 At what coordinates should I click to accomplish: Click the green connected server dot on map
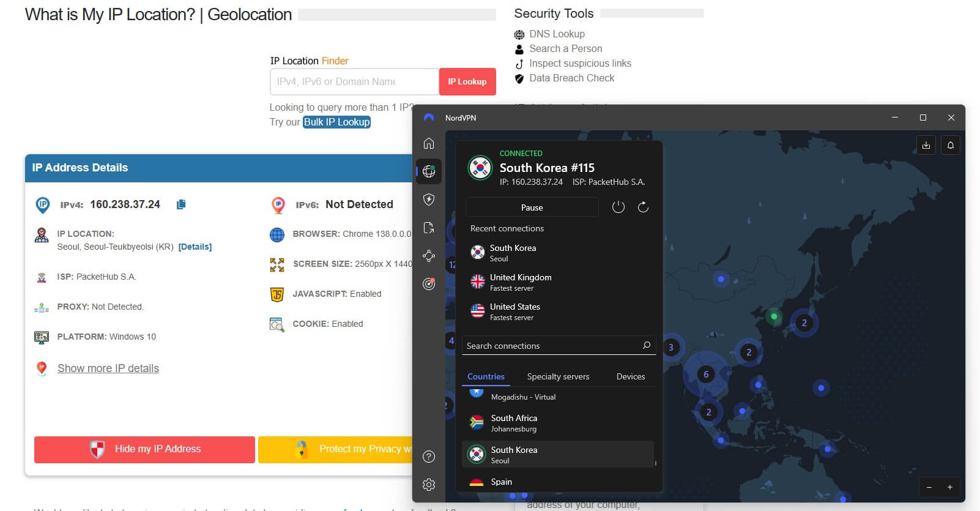point(774,316)
